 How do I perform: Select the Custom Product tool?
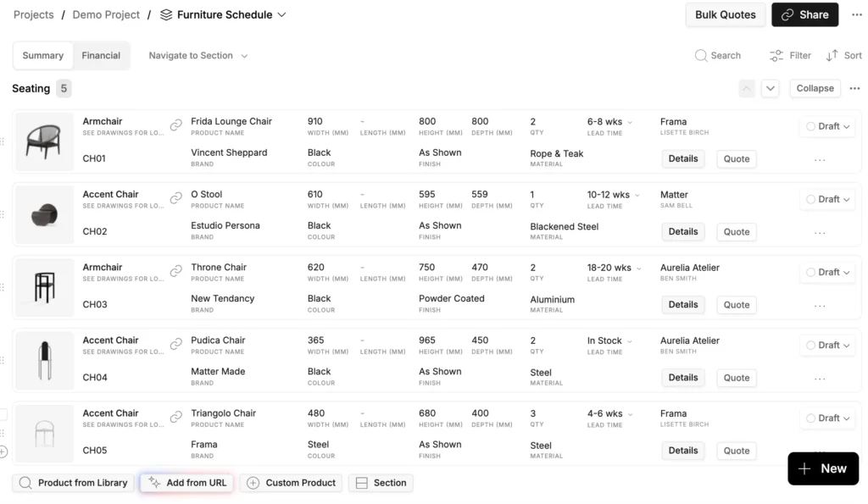tap(291, 482)
